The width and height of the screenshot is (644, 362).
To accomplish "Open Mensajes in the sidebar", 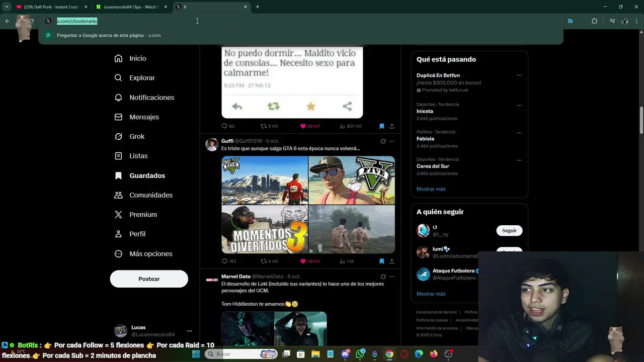I will click(x=136, y=117).
